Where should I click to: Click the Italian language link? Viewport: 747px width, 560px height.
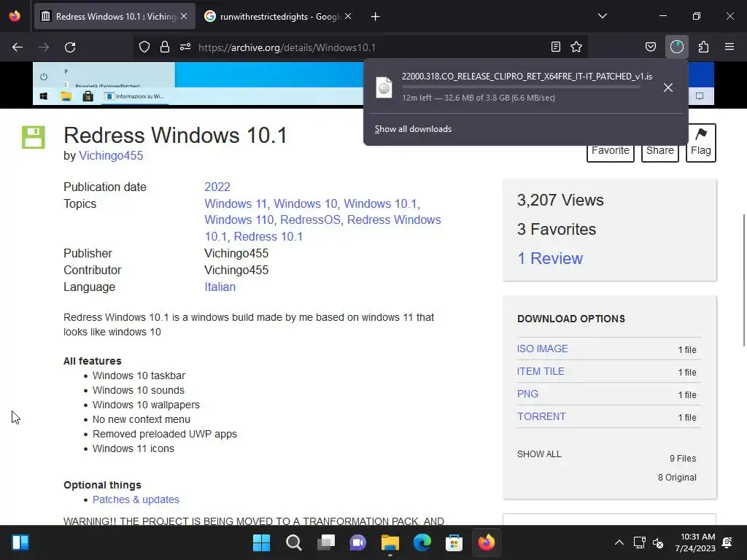(x=220, y=287)
